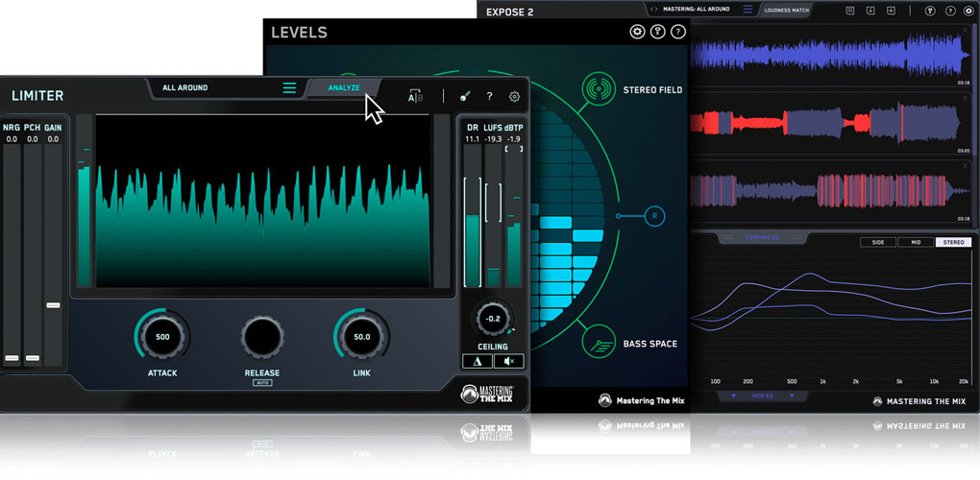
Task: Click the Gain slider handle
Action: coord(53,305)
